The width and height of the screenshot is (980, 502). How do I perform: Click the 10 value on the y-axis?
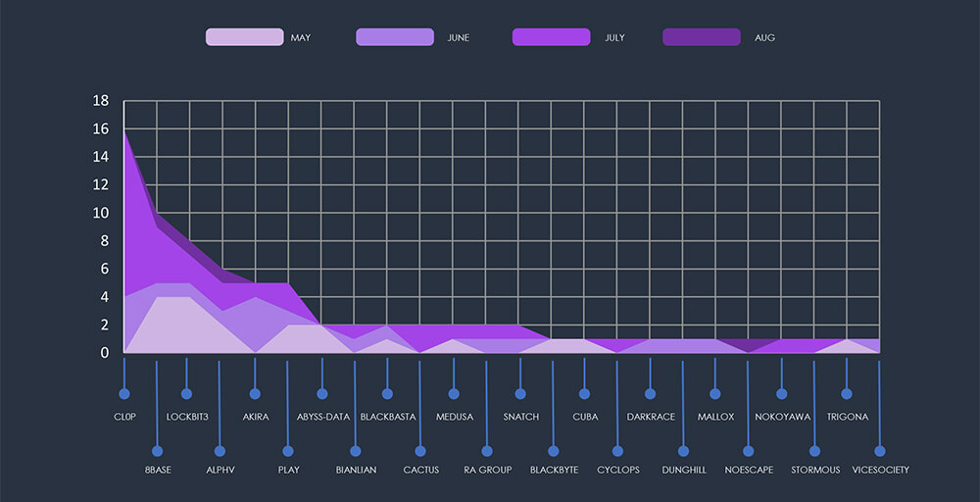(x=101, y=213)
